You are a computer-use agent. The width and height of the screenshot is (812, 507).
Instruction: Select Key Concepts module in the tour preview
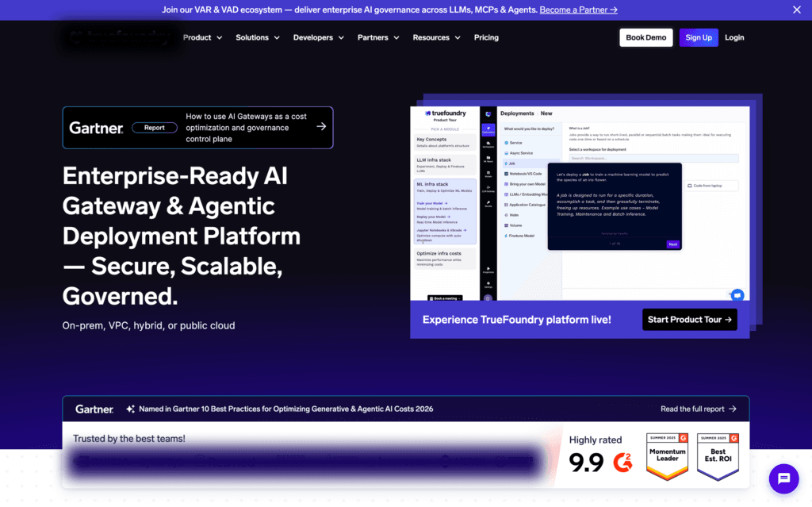coord(445,142)
